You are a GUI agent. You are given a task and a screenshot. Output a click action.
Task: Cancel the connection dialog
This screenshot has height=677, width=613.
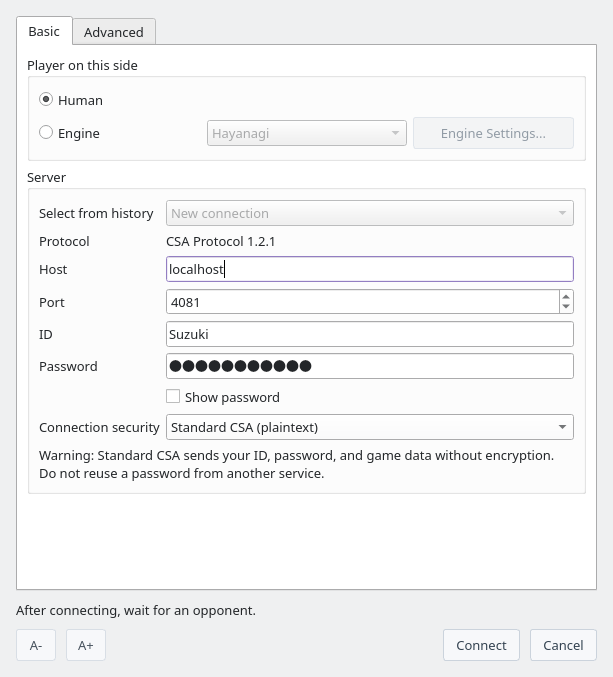[x=563, y=645]
